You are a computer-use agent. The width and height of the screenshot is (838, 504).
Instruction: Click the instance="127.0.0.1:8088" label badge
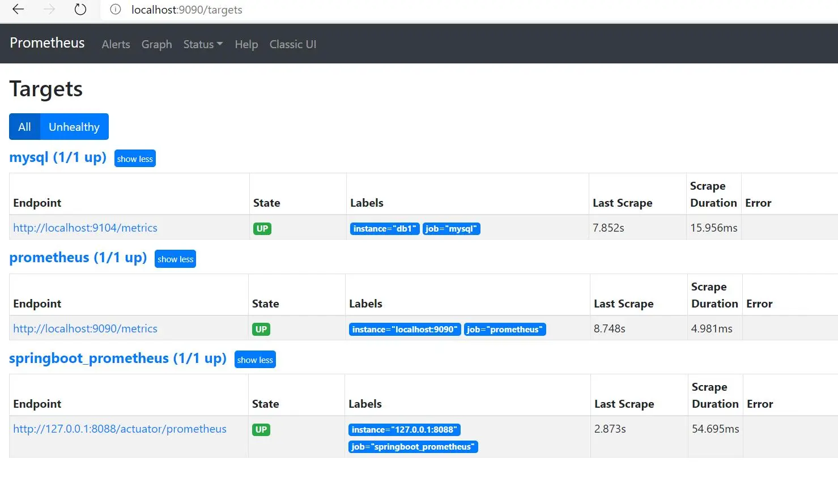tap(405, 430)
